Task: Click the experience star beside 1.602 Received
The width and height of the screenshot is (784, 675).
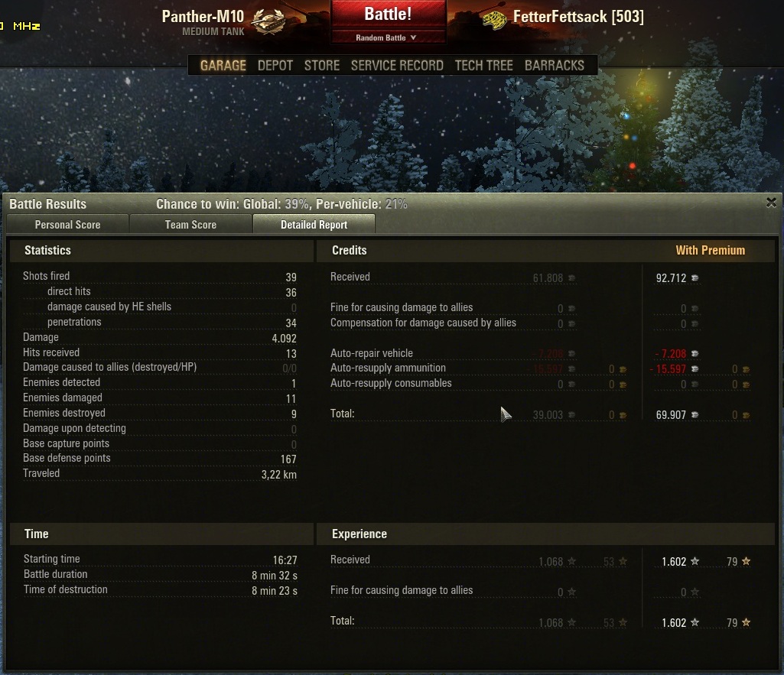Action: point(695,562)
